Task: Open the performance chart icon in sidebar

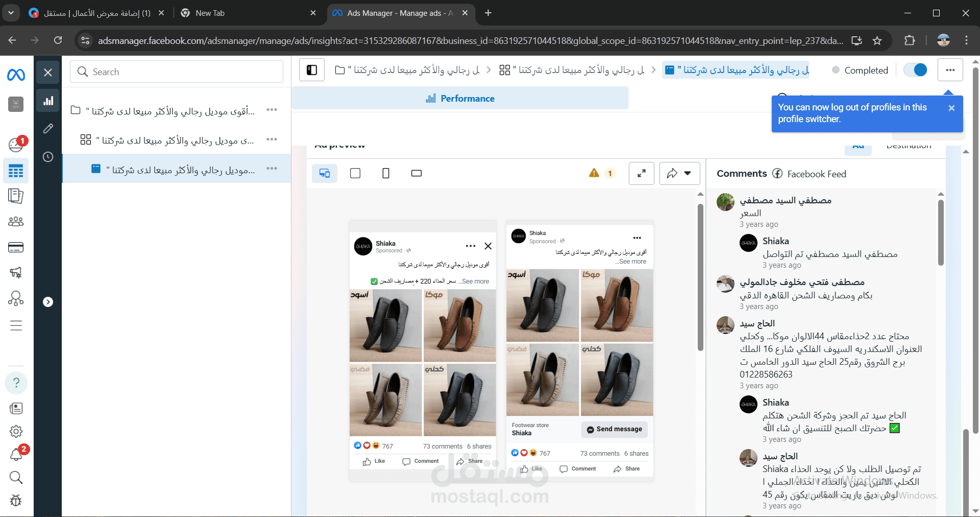Action: coord(48,101)
